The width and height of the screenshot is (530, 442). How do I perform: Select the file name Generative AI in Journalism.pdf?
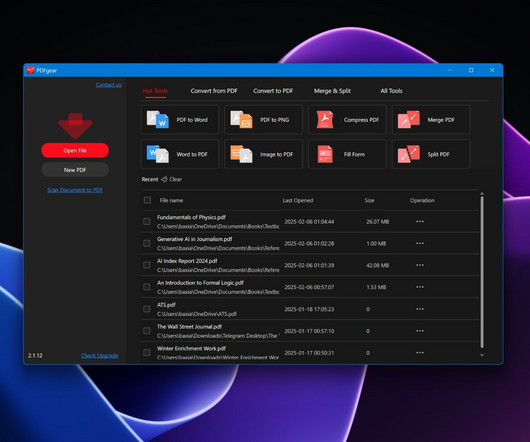[195, 239]
